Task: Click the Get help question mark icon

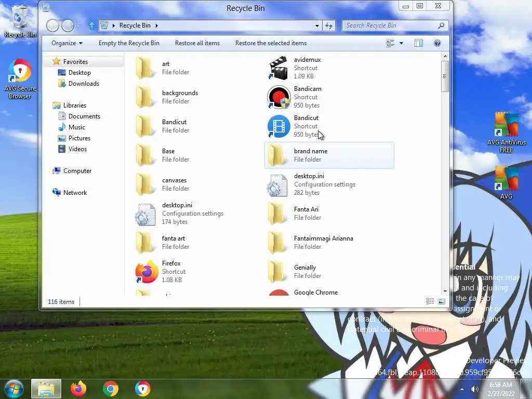Action: [437, 43]
